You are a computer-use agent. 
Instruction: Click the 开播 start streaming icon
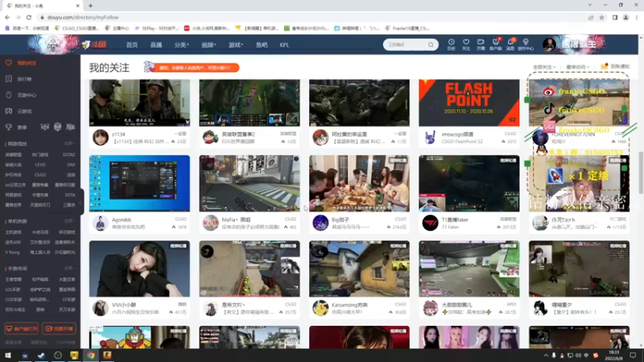click(x=481, y=44)
